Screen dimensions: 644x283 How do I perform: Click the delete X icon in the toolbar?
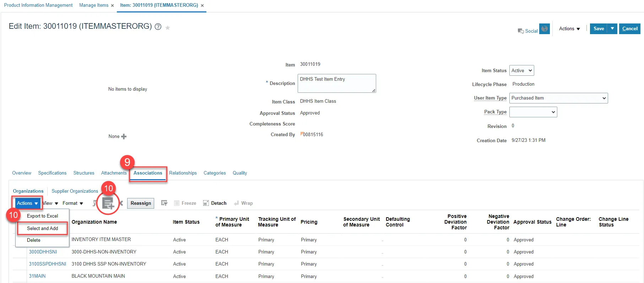click(121, 203)
